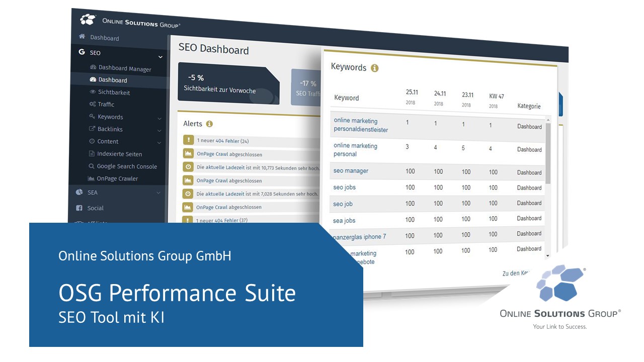Click the home icon beside Dashboard
Viewport: 644px width, 362px height.
(82, 37)
